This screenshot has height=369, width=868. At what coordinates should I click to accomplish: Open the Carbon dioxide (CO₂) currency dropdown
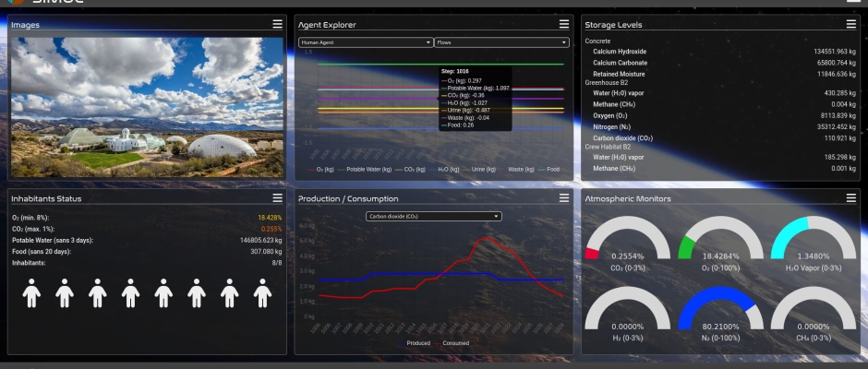coord(433,216)
